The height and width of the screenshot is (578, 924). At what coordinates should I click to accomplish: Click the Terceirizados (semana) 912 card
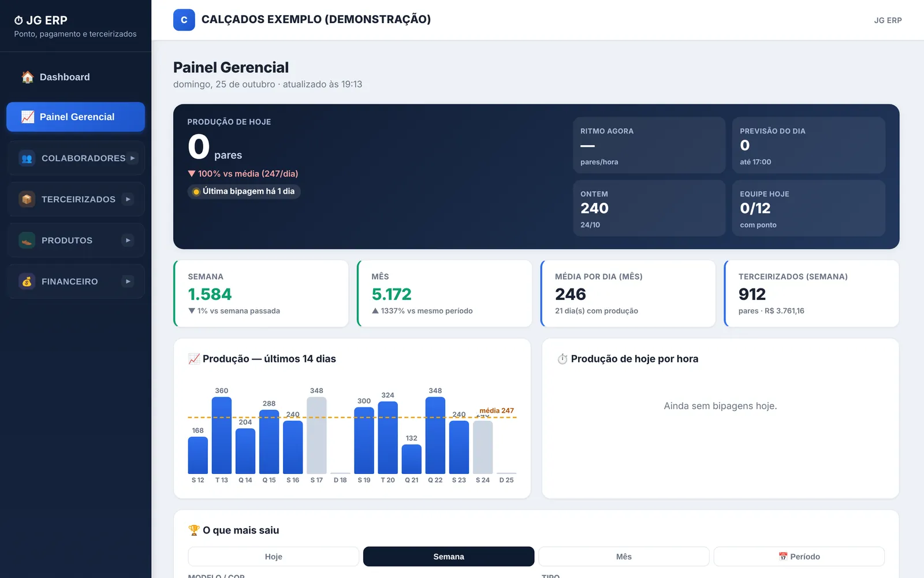click(812, 294)
